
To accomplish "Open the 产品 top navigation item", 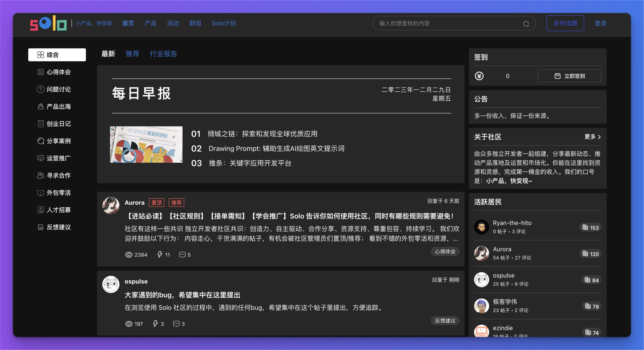I will (x=150, y=23).
